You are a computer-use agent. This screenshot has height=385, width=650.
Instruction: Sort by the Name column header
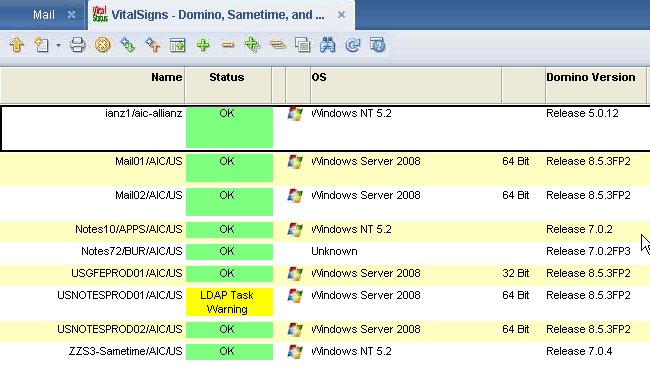pyautogui.click(x=93, y=85)
